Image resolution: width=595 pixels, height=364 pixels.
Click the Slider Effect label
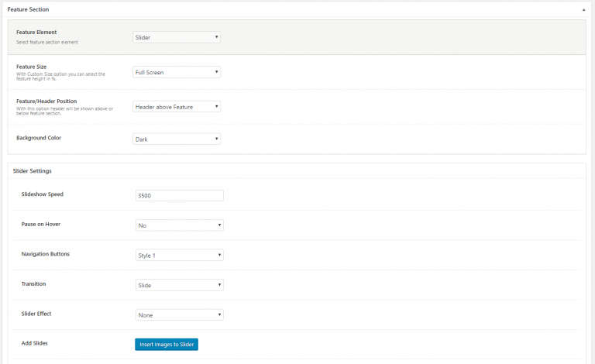pos(37,313)
